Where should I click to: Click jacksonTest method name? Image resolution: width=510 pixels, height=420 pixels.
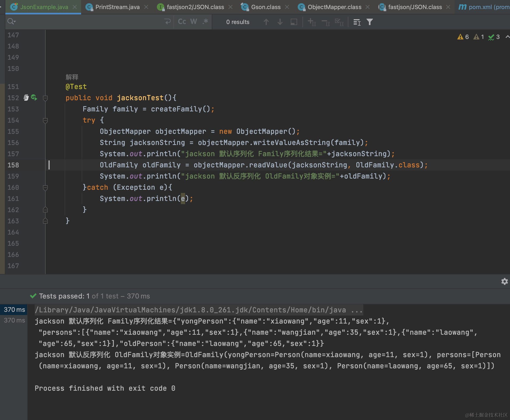[x=140, y=98]
